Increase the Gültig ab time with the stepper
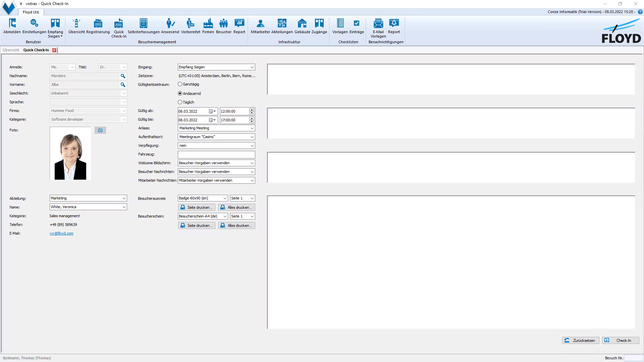This screenshot has height=362, width=644. [251, 110]
